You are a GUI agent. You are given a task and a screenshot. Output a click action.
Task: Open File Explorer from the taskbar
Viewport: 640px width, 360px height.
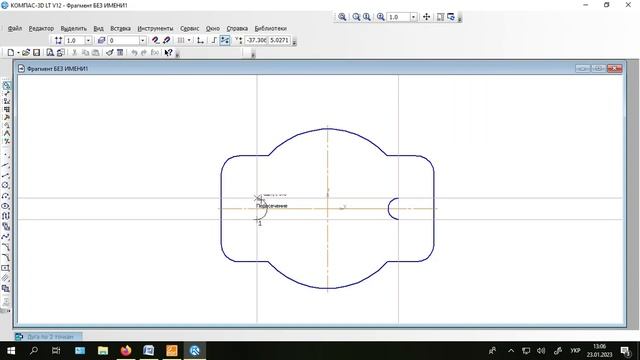tap(103, 351)
